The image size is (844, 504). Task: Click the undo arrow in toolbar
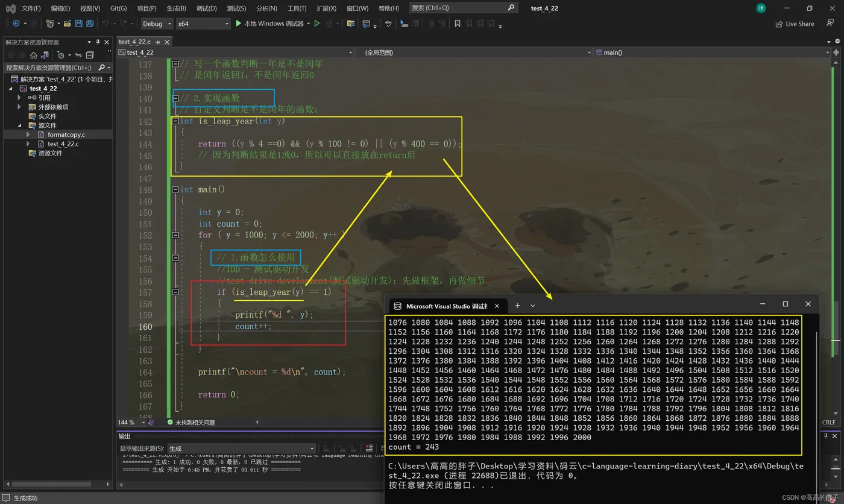pyautogui.click(x=105, y=24)
